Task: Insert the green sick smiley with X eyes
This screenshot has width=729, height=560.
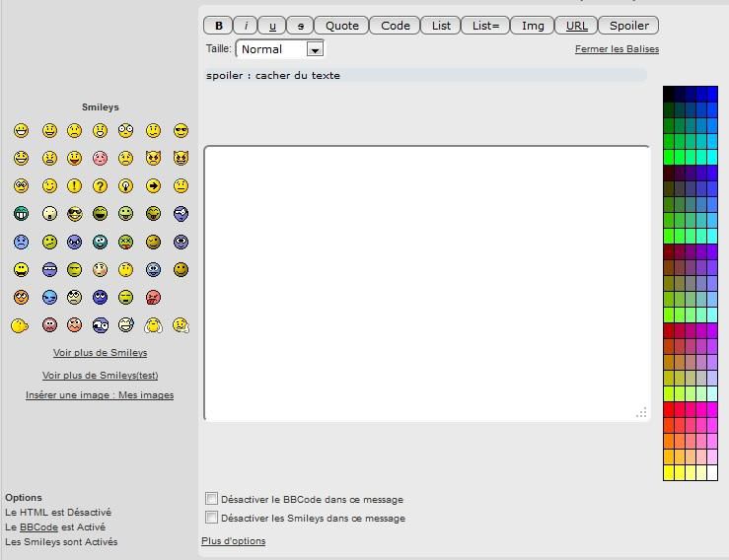Action: (125, 242)
